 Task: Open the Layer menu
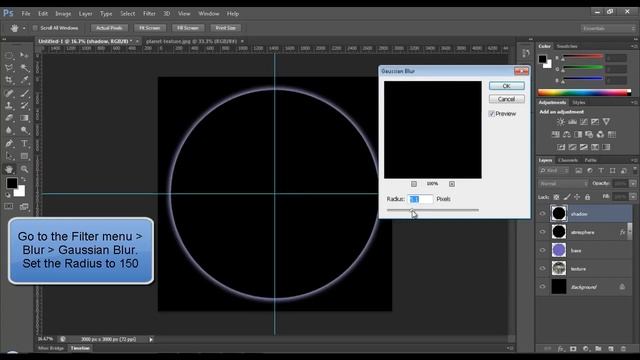[85, 13]
